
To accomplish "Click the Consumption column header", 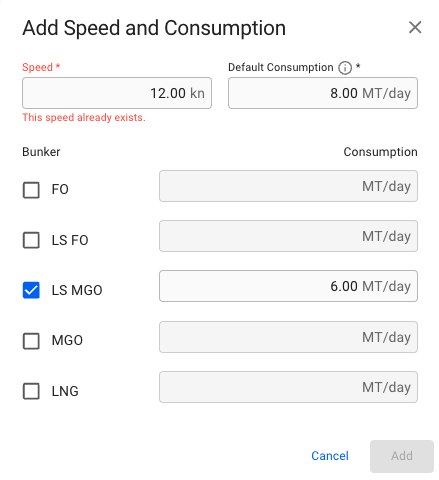I will coord(380,152).
